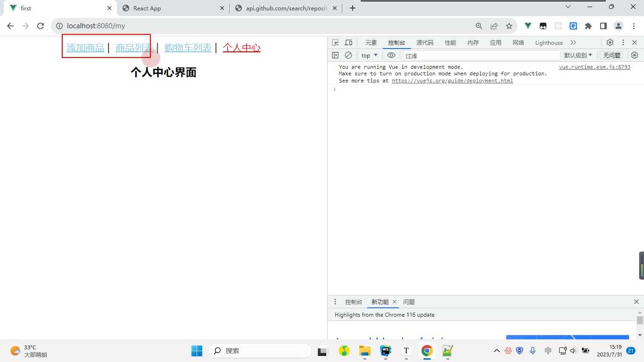Image resolution: width=644 pixels, height=362 pixels.
Task: Reload the page
Action: (41, 26)
